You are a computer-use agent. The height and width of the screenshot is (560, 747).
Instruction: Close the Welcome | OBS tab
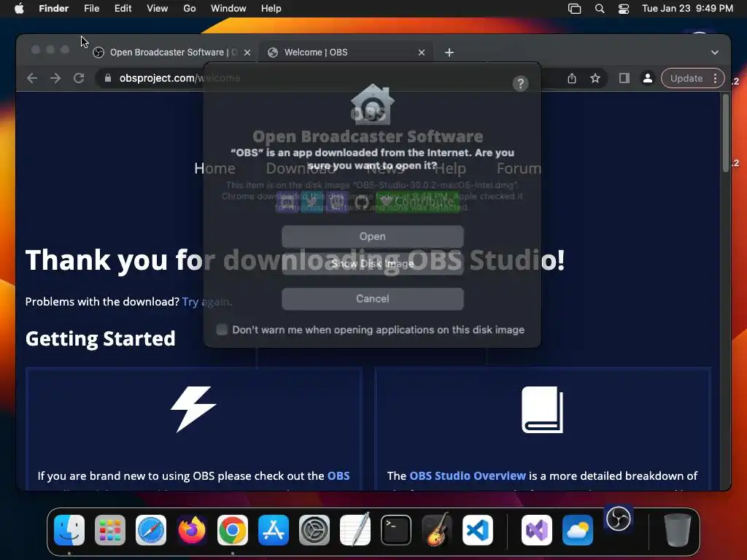point(422,52)
